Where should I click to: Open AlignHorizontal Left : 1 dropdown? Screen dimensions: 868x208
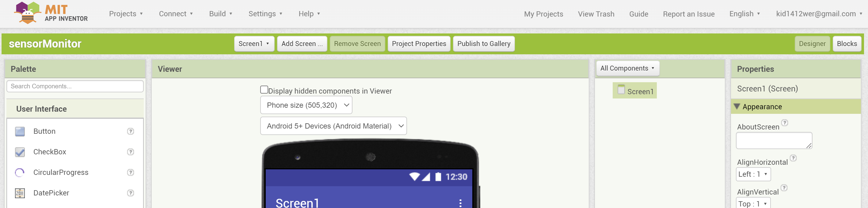pos(753,174)
